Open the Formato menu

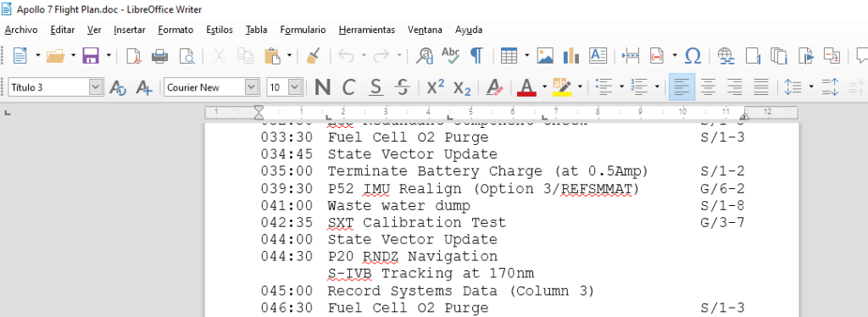coord(175,30)
